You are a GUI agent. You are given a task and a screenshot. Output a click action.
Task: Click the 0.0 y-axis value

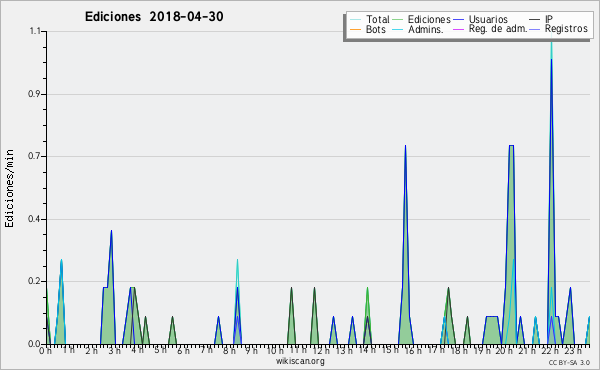tap(34, 344)
